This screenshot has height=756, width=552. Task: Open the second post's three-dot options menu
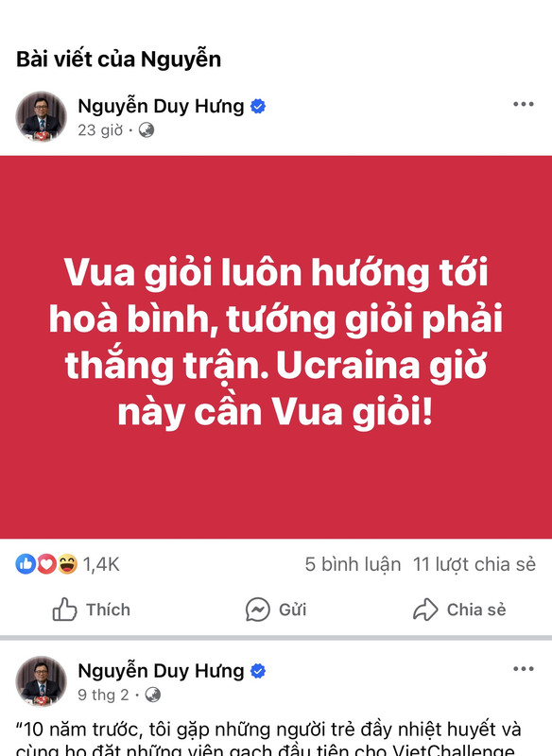click(523, 669)
